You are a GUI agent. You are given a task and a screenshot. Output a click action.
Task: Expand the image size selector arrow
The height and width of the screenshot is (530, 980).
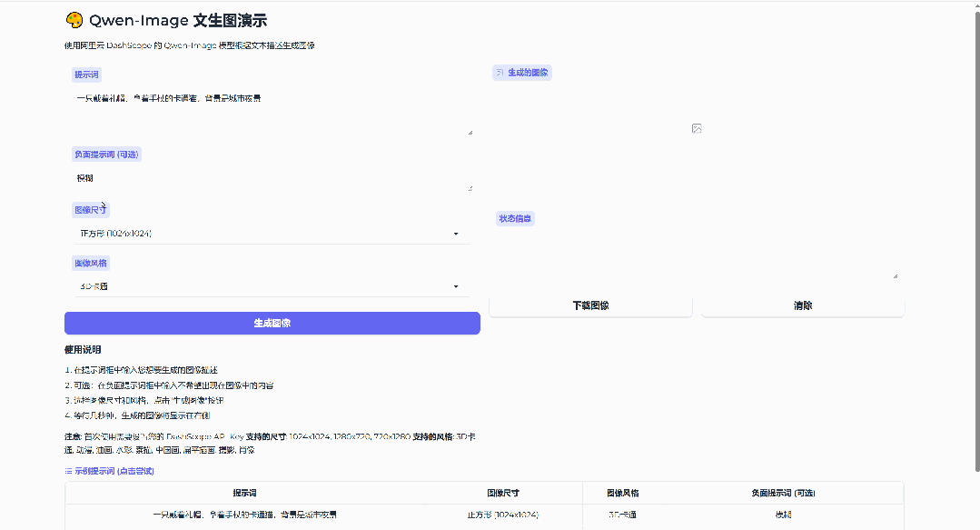(456, 233)
